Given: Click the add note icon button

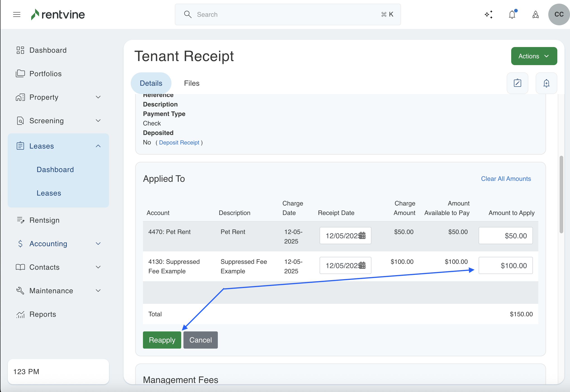Looking at the screenshot, I should 518,83.
